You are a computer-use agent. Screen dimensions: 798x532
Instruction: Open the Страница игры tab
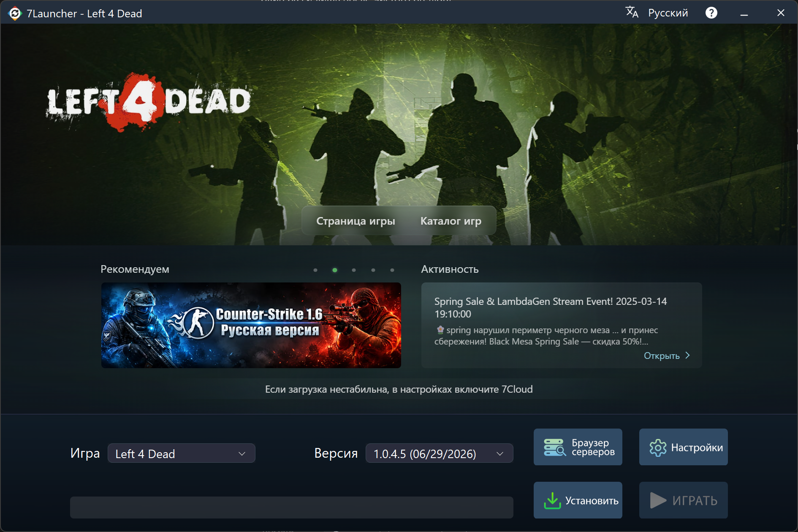click(x=356, y=221)
